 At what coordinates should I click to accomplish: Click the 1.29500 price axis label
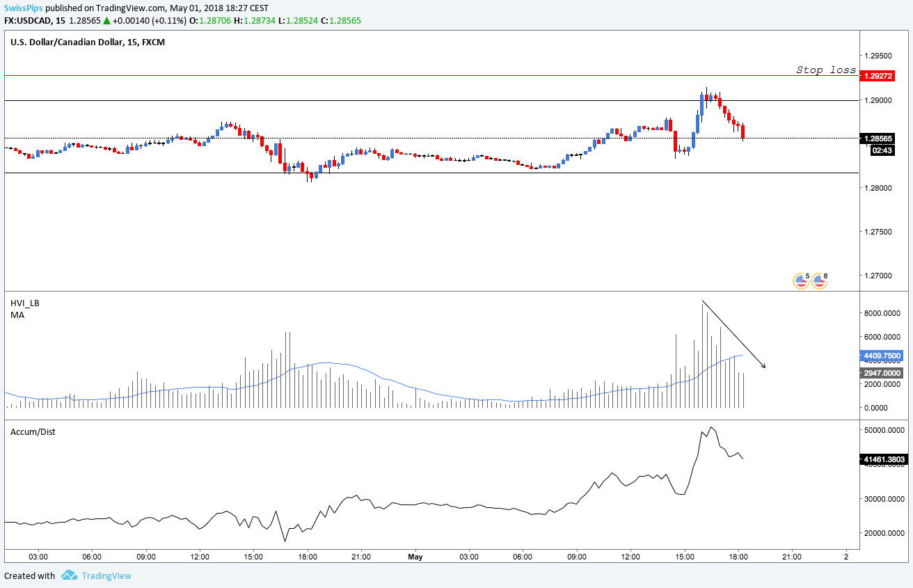tap(878, 55)
